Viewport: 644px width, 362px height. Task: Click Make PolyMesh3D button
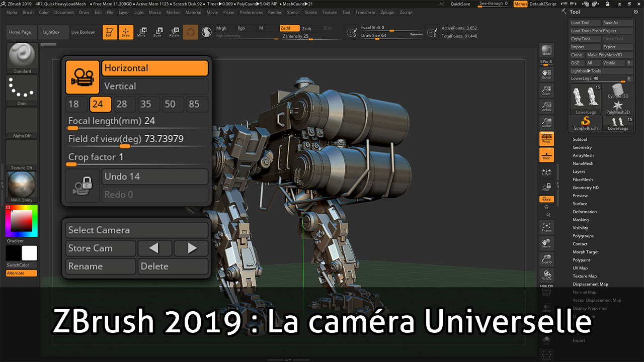pyautogui.click(x=609, y=55)
